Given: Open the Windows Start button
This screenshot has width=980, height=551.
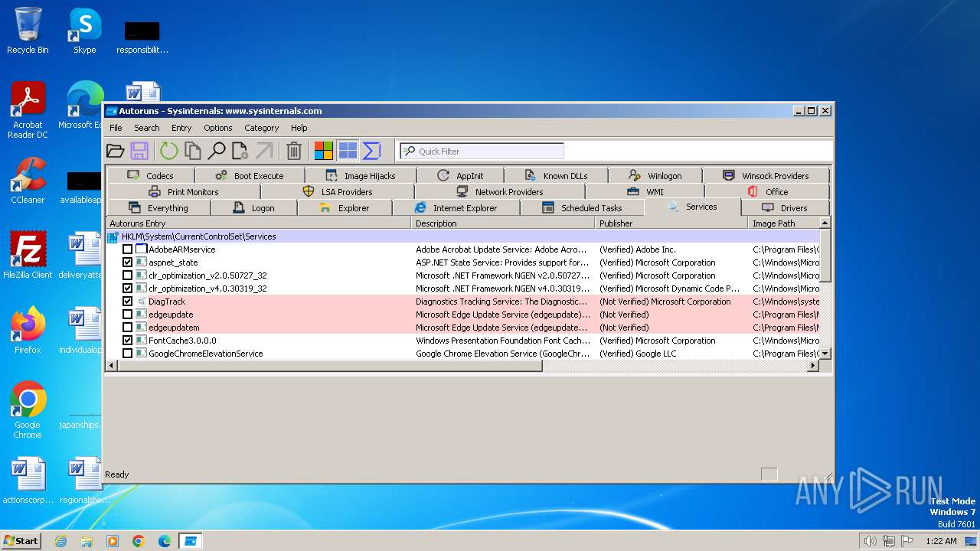Looking at the screenshot, I should point(21,540).
